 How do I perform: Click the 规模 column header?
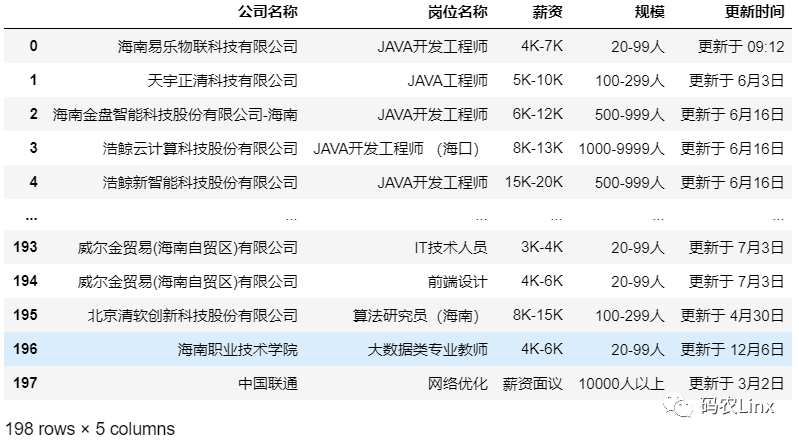(x=650, y=12)
